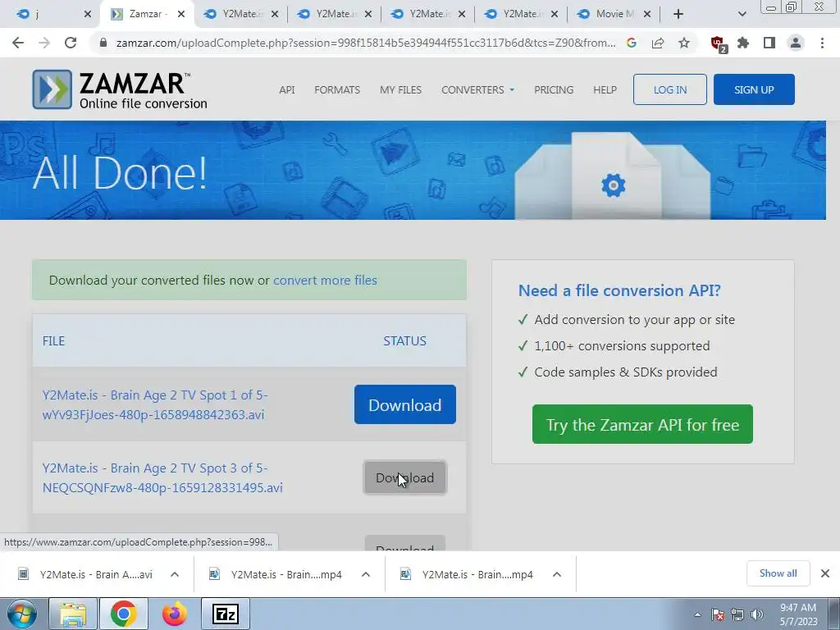Click Try the Zamzar API for free

(642, 424)
